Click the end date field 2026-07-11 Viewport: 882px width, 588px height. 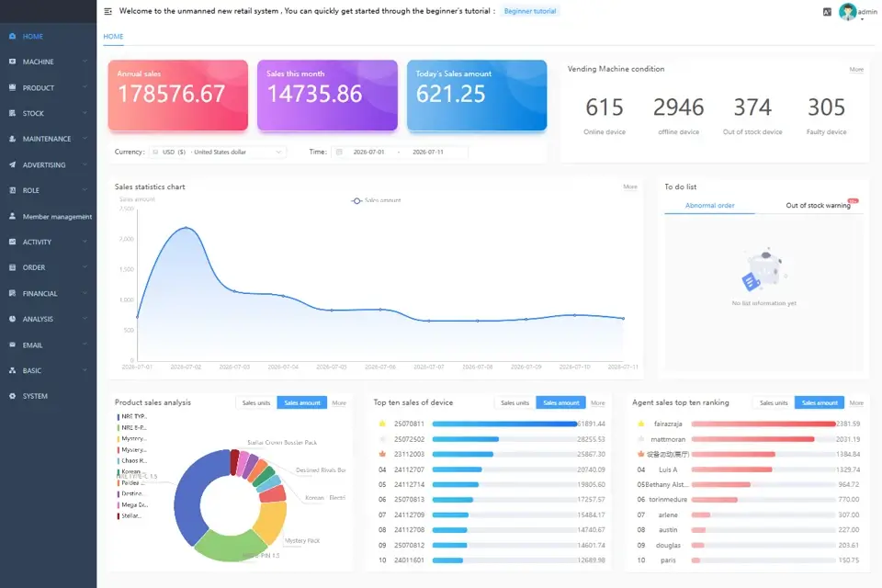pyautogui.click(x=428, y=152)
